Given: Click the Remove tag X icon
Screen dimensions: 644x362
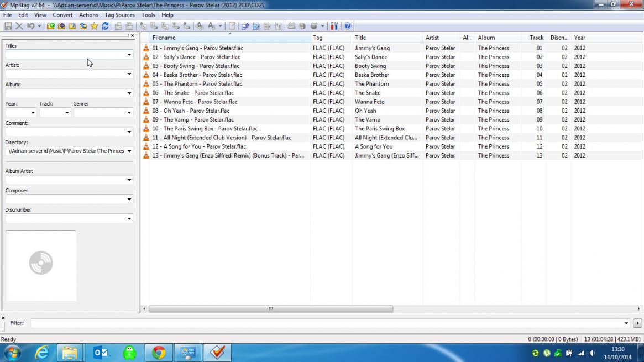Looking at the screenshot, I should 19,26.
